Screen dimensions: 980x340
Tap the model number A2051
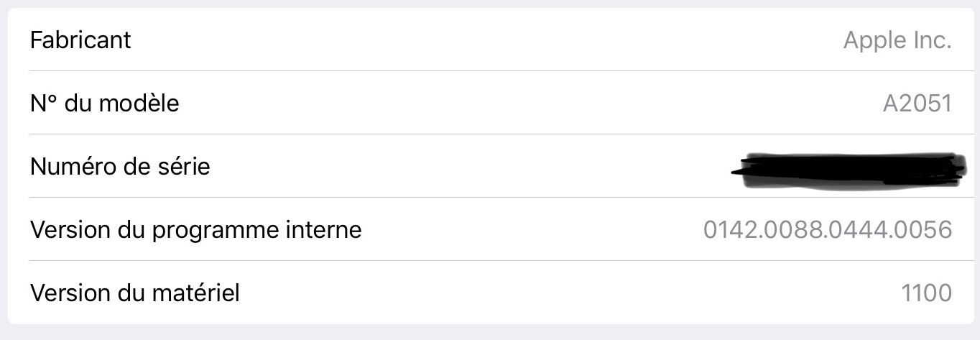click(x=917, y=104)
